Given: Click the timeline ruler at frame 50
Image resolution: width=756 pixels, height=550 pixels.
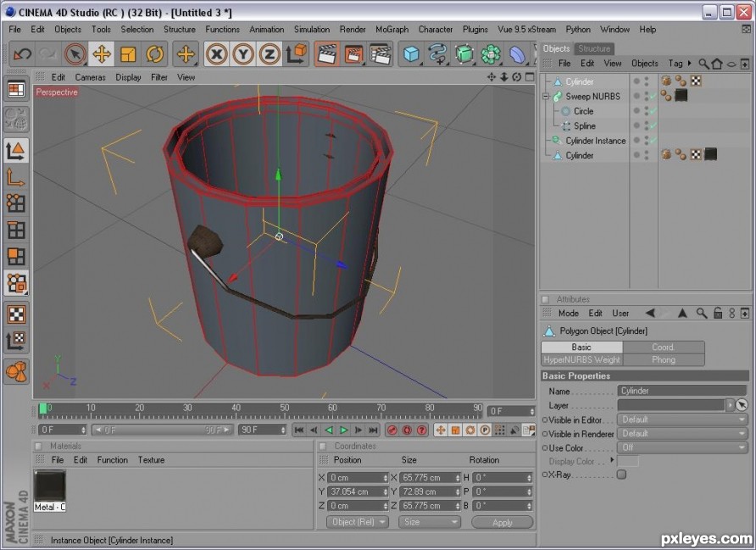Looking at the screenshot, I should click(285, 409).
